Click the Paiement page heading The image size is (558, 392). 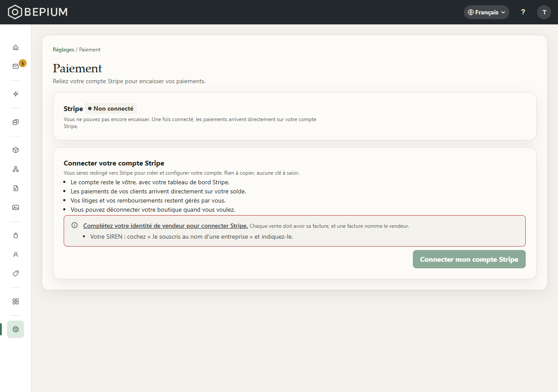pos(78,68)
